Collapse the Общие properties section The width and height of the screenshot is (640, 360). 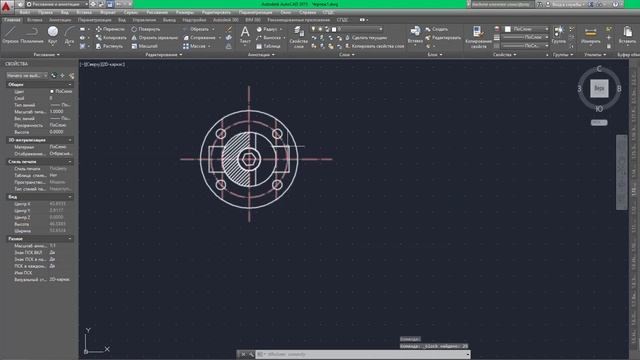[x=70, y=84]
